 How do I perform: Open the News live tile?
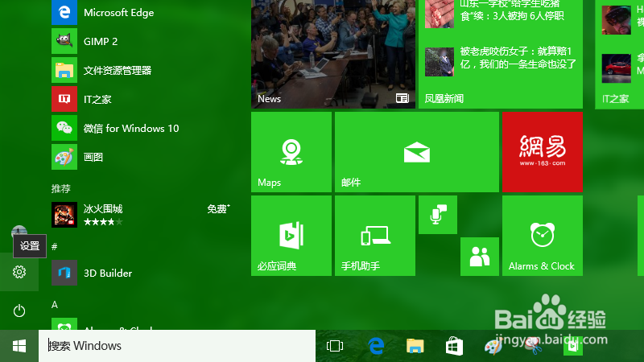pos(333,54)
